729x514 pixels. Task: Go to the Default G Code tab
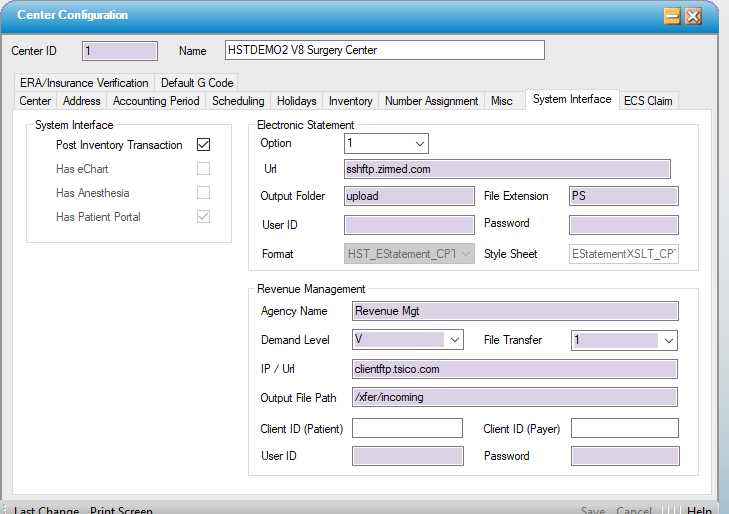[197, 83]
